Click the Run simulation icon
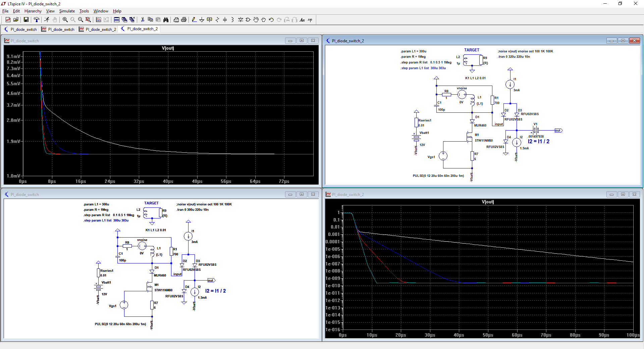Image resolution: width=644 pixels, height=349 pixels. tap(47, 20)
